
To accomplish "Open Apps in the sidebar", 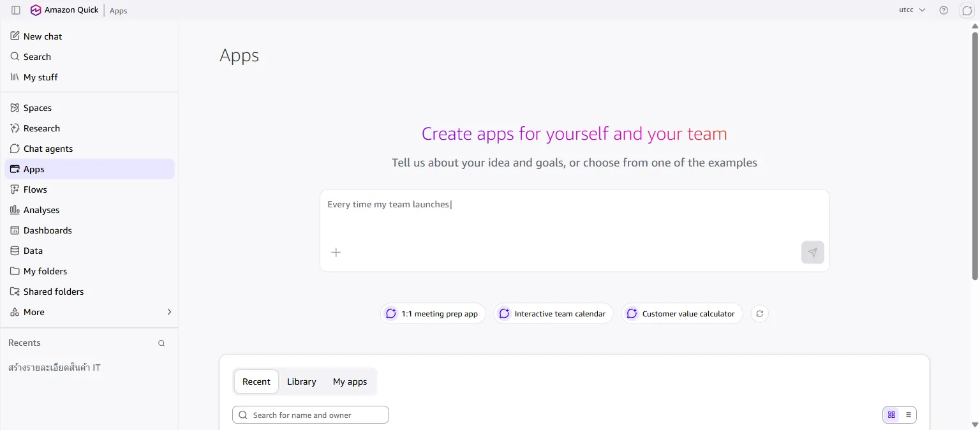I will click(89, 169).
